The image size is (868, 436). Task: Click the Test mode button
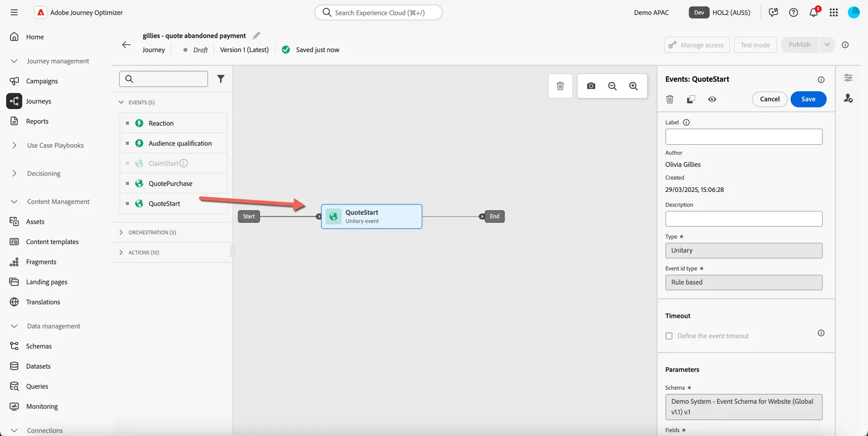[x=755, y=45]
